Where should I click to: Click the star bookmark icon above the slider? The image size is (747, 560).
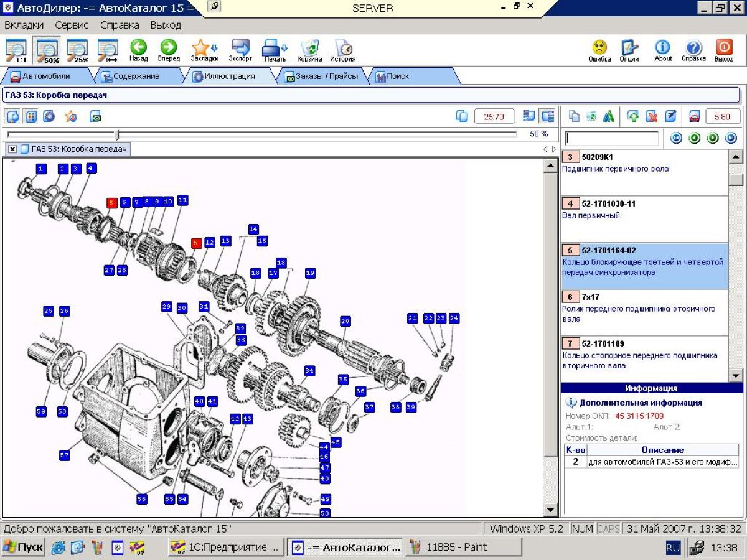[x=71, y=116]
